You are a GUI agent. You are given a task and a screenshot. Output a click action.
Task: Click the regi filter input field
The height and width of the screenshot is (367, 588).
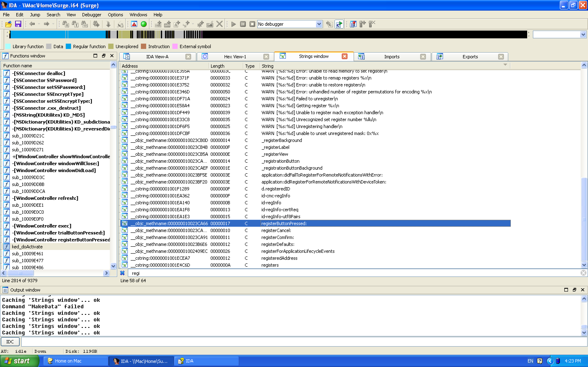click(243, 273)
